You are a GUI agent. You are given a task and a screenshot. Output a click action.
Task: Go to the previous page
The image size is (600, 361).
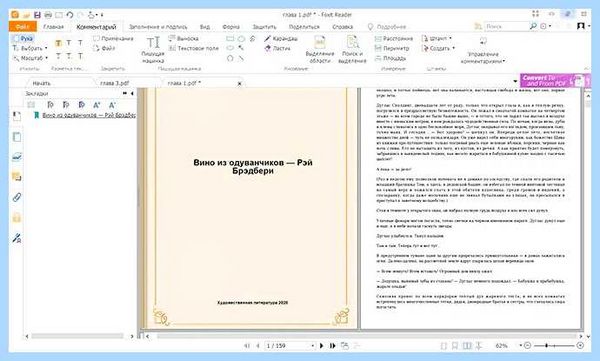pyautogui.click(x=258, y=346)
